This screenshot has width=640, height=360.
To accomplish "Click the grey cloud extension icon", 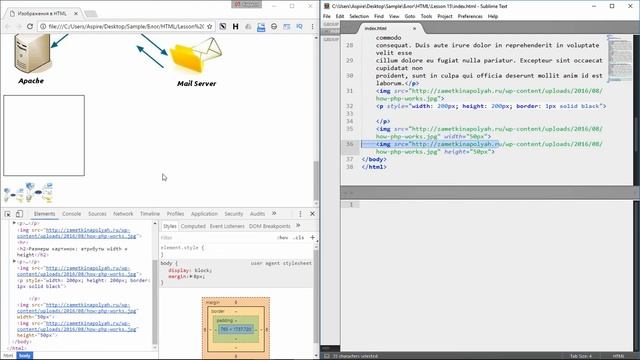I will pyautogui.click(x=248, y=26).
